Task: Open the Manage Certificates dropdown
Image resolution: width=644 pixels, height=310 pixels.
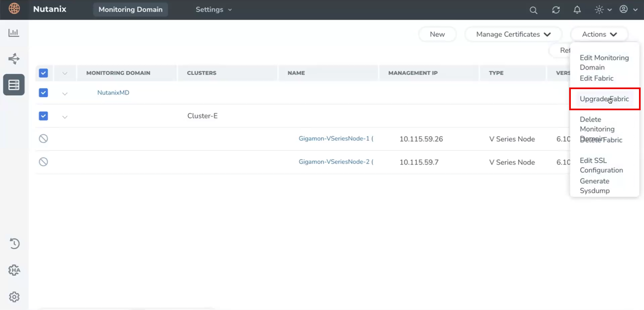Action: click(x=513, y=35)
